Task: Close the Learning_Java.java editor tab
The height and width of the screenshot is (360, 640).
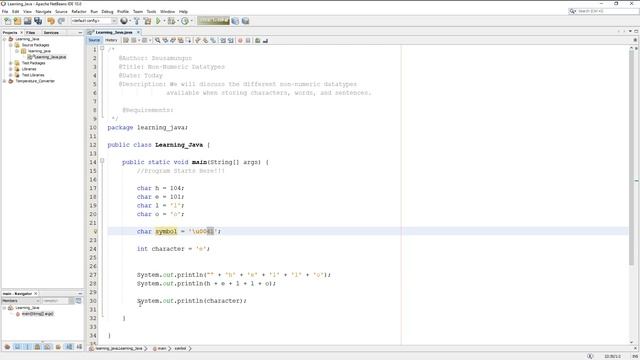Action: (x=138, y=32)
